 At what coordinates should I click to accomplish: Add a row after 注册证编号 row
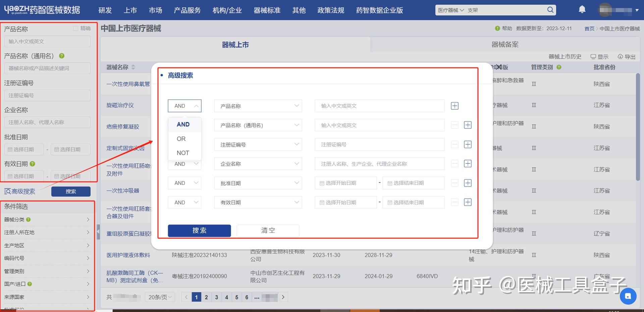pyautogui.click(x=468, y=145)
